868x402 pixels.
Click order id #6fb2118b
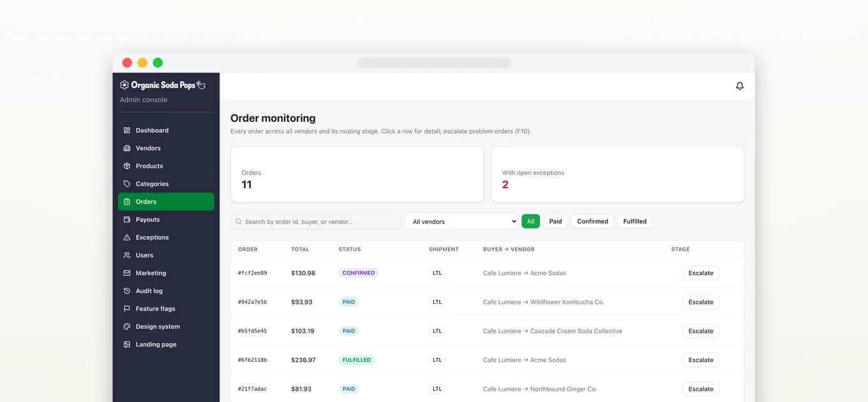[253, 360]
